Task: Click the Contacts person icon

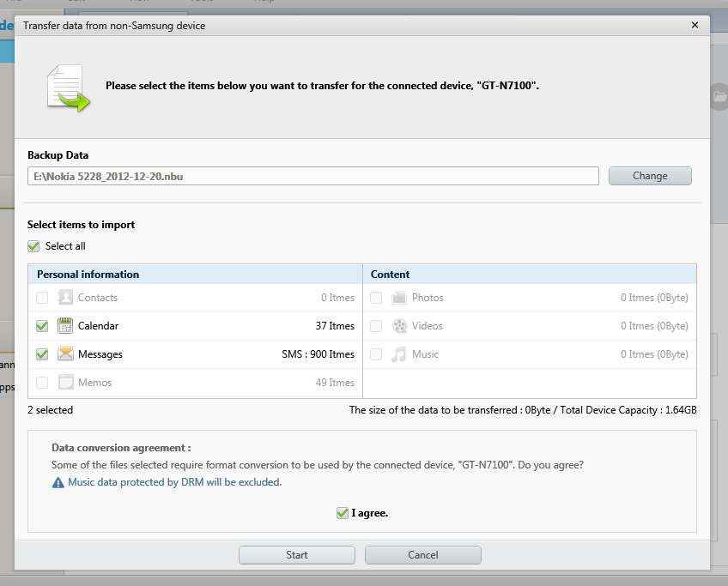Action: point(65,298)
